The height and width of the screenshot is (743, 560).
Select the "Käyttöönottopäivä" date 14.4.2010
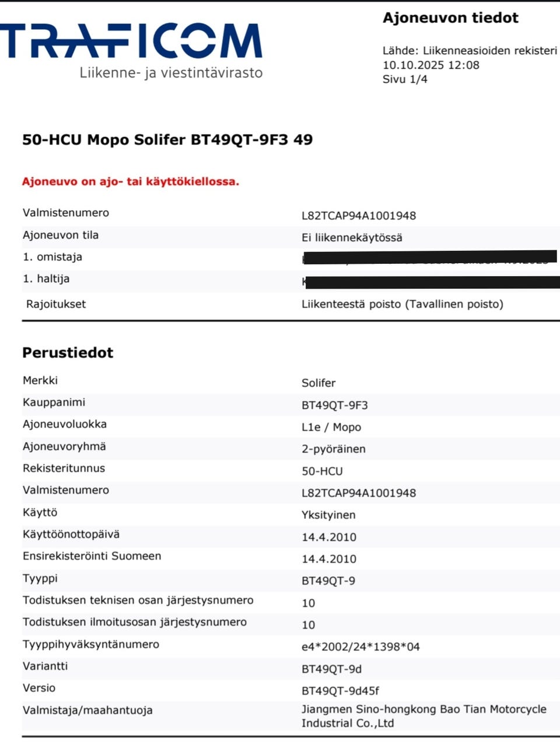[x=329, y=537]
